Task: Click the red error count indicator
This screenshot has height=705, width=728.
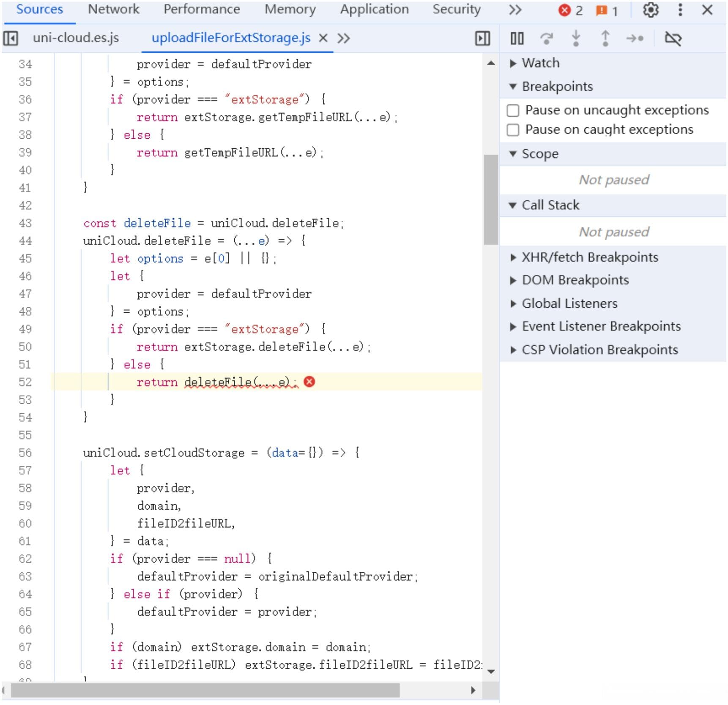Action: (570, 10)
